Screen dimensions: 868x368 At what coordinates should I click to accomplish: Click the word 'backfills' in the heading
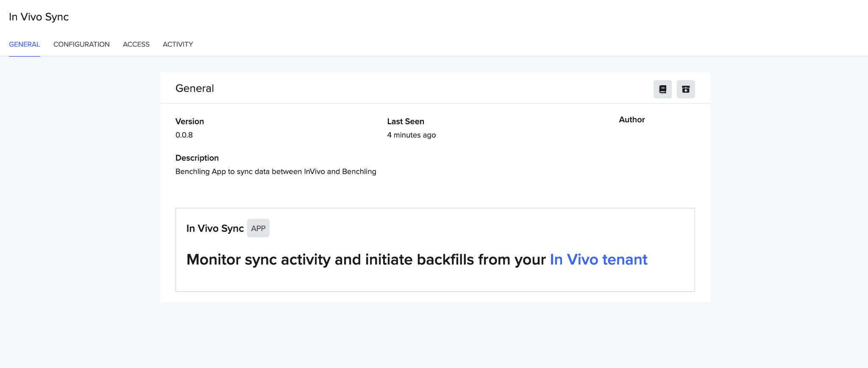click(445, 259)
